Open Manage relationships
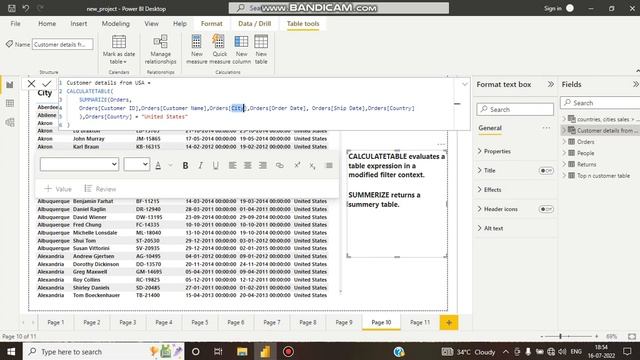This screenshot has height=360, width=640. click(x=160, y=50)
